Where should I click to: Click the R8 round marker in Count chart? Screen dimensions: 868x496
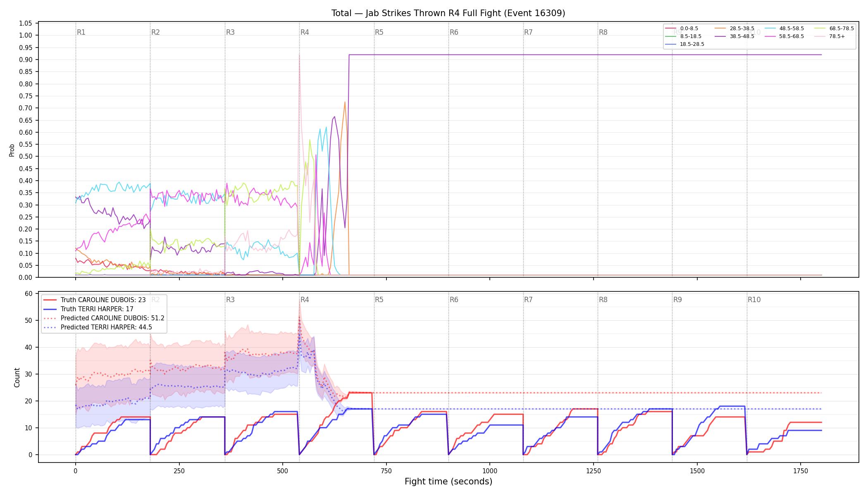click(x=603, y=300)
